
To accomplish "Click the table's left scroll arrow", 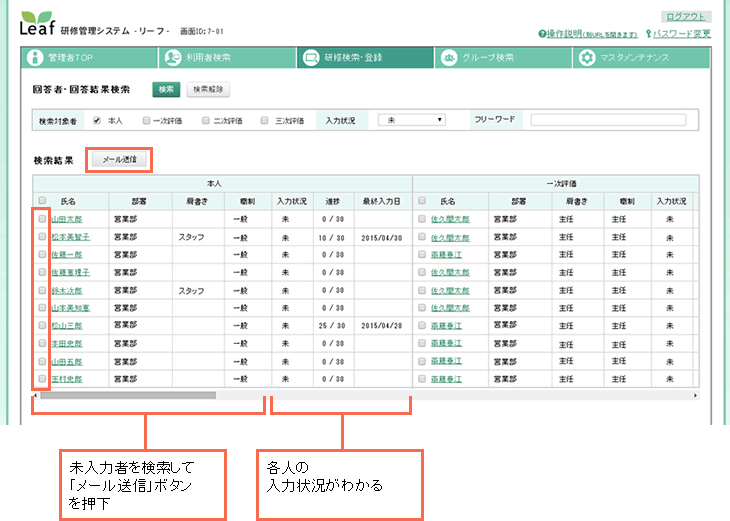I will pyautogui.click(x=35, y=395).
